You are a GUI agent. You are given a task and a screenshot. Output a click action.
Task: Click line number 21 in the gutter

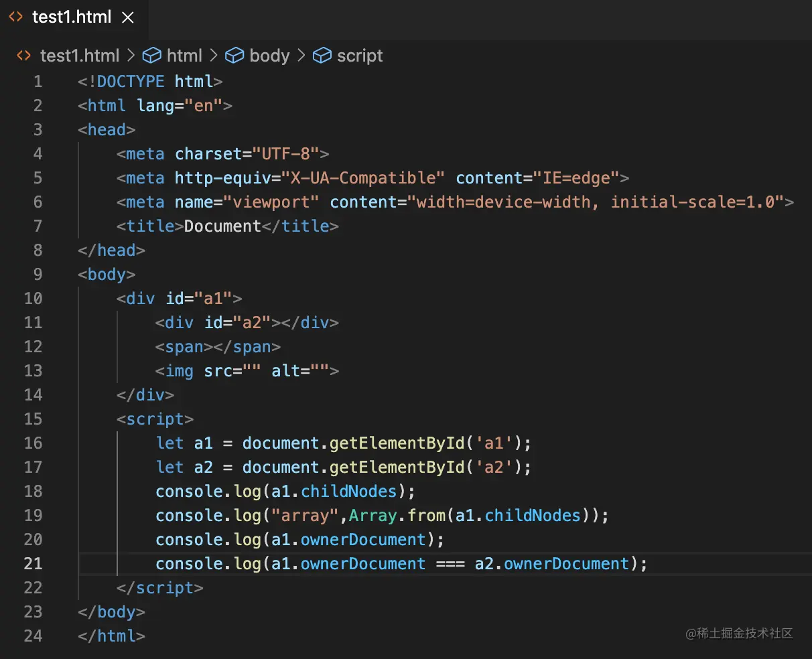[x=33, y=564]
